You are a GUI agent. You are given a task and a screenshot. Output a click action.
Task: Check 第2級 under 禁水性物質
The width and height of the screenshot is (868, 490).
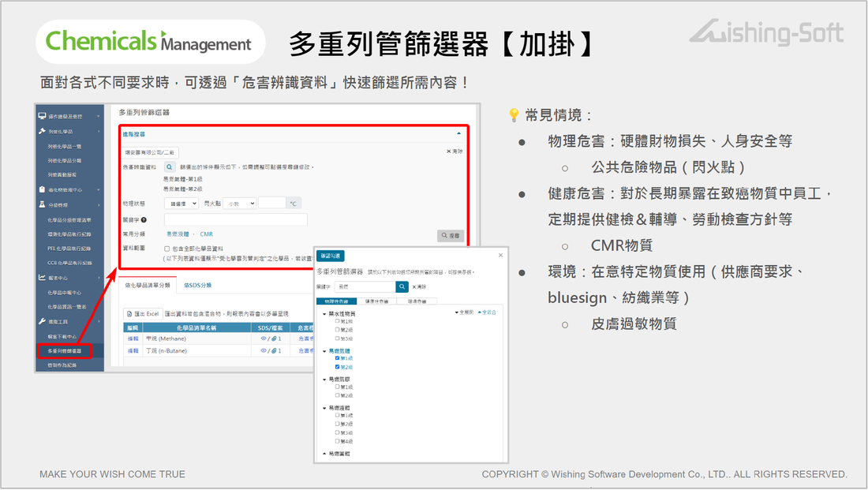point(337,330)
